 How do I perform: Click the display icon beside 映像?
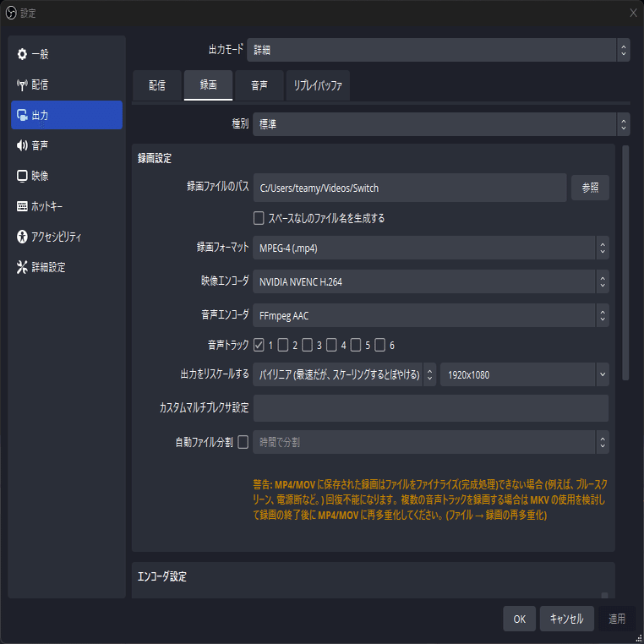click(22, 176)
